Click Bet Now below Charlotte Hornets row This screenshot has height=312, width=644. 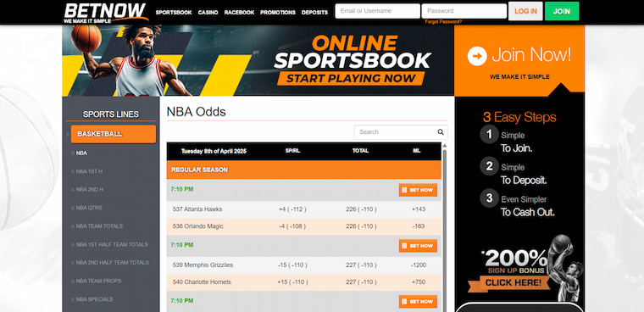[x=418, y=301]
